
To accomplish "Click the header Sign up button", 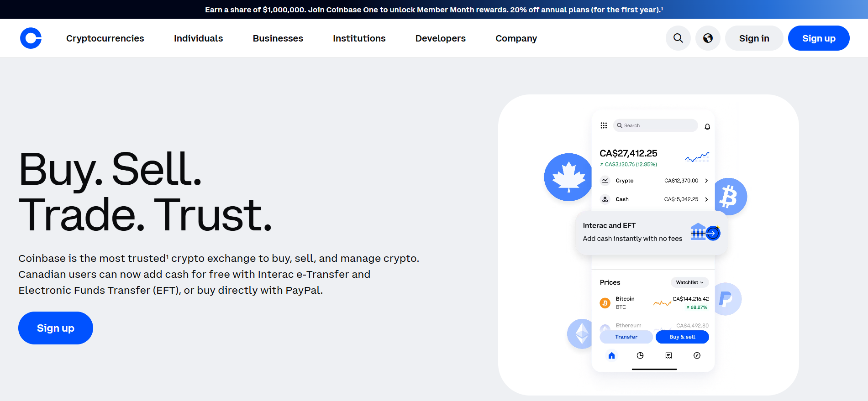I will click(x=819, y=38).
